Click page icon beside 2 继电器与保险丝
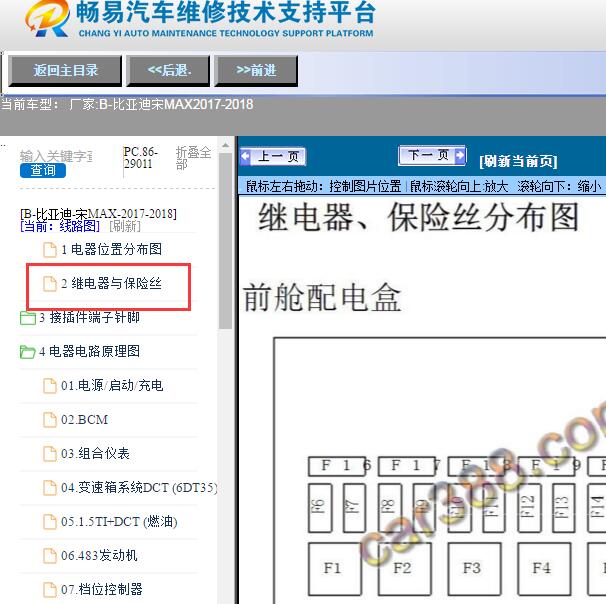606x604 pixels. (49, 284)
